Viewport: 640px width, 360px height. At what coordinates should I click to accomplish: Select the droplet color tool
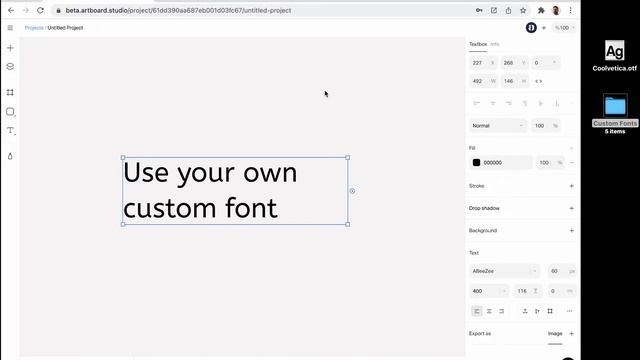[x=10, y=156]
